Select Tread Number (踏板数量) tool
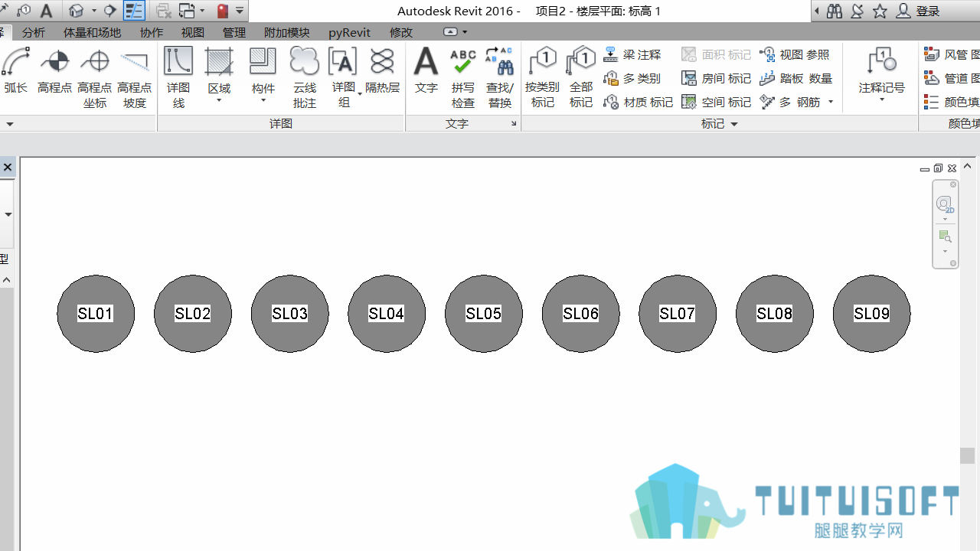 tap(796, 78)
